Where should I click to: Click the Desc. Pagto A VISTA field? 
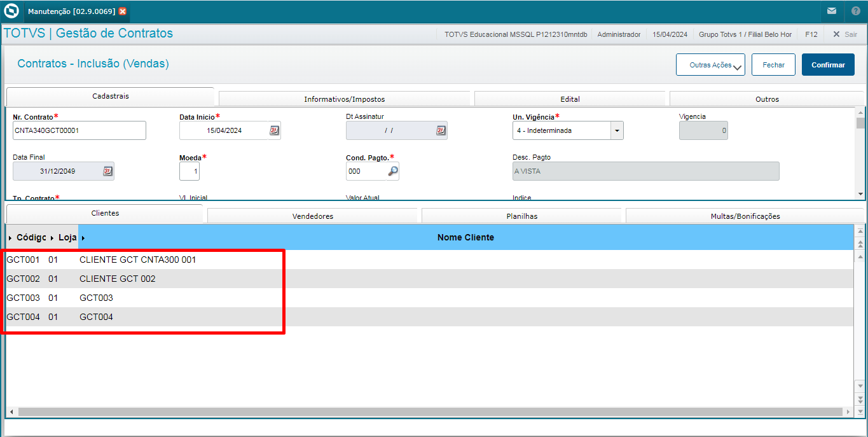[x=645, y=171]
